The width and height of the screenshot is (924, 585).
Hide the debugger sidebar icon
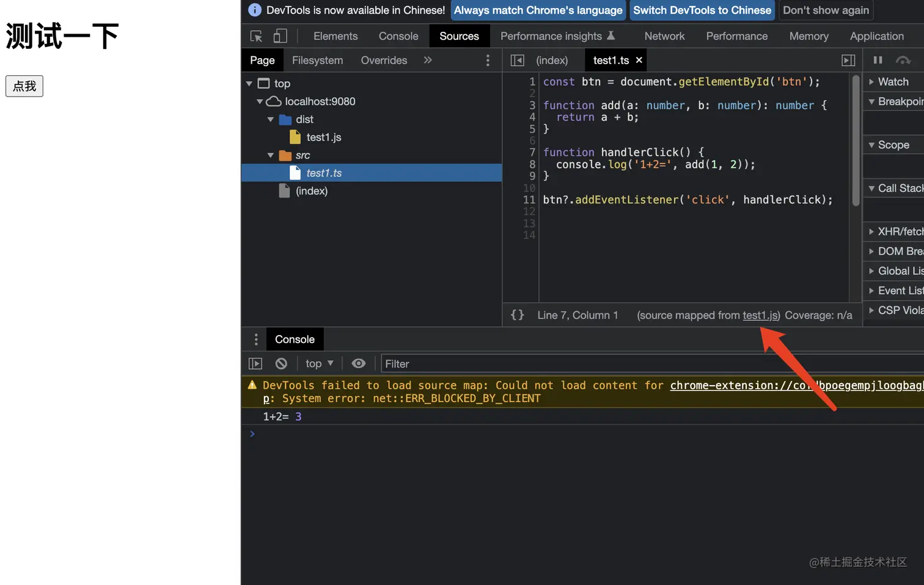tap(848, 60)
